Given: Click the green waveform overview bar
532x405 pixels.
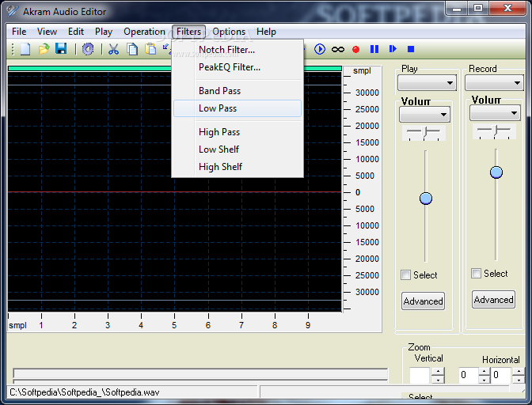Looking at the screenshot, I should click(x=90, y=69).
